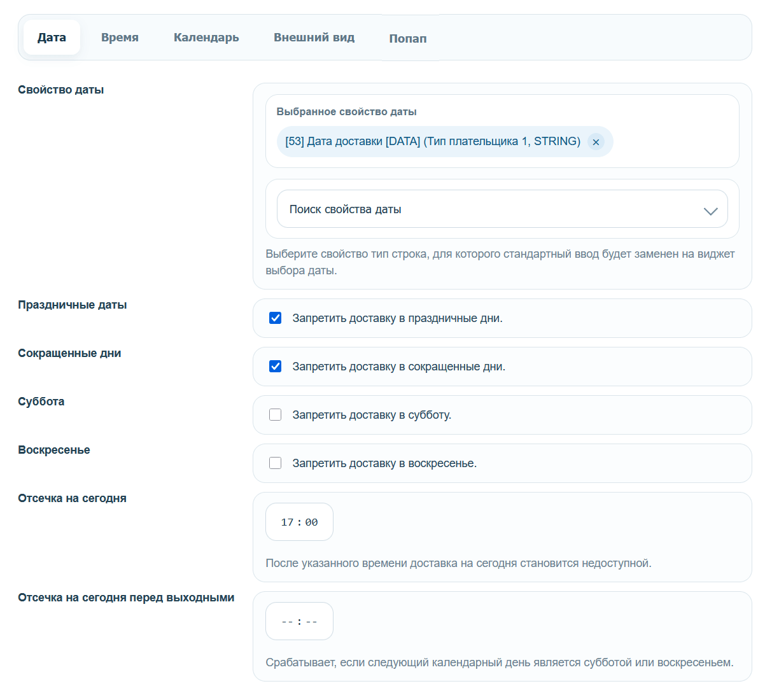Screen dimensions: 772x700
Task: Check the Sunday delivery ban box
Action: pos(275,463)
